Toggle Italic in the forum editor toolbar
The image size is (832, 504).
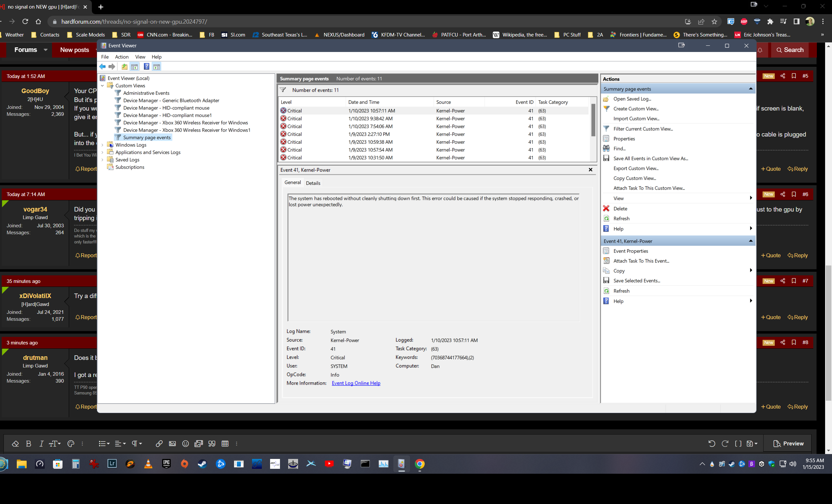[41, 444]
